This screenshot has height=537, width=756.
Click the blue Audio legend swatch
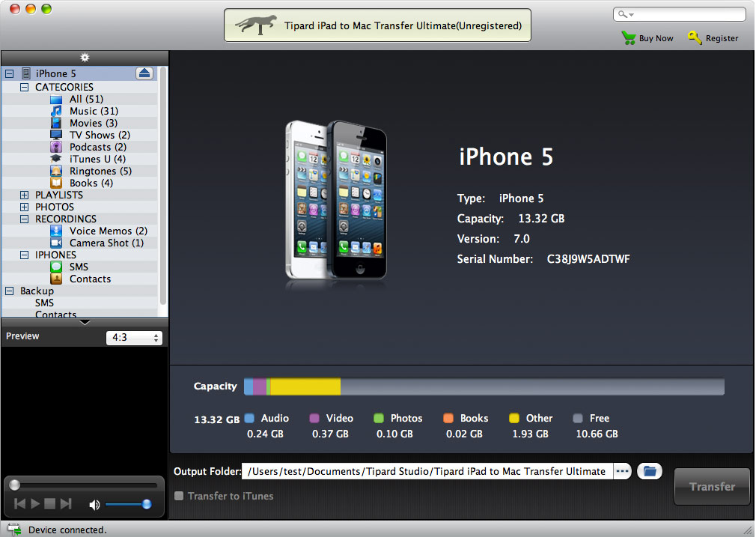click(249, 418)
